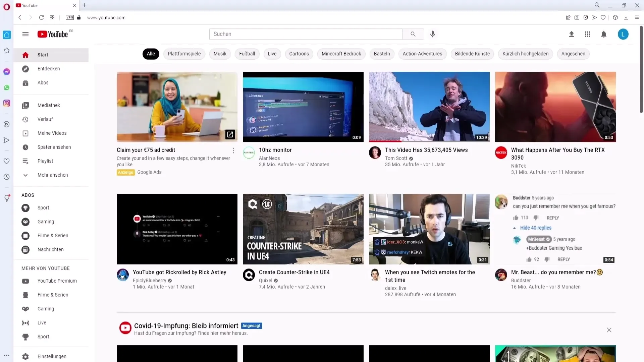Close the Covid-19 vaccination banner

(x=609, y=329)
